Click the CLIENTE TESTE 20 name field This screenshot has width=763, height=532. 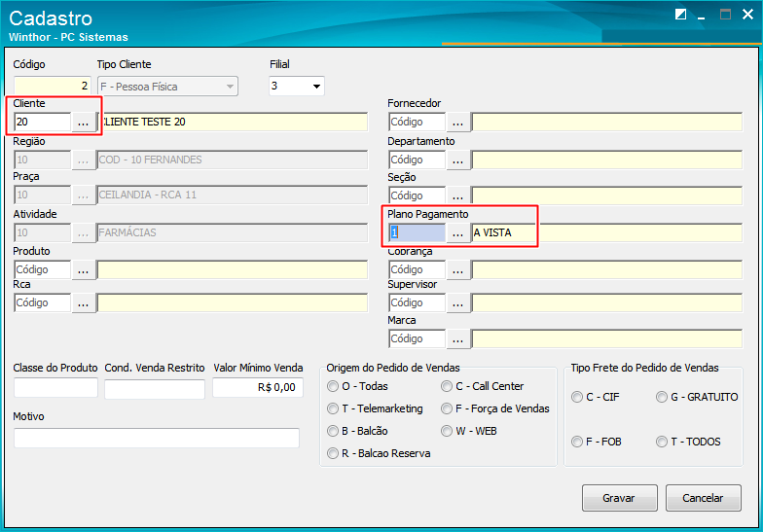[233, 123]
